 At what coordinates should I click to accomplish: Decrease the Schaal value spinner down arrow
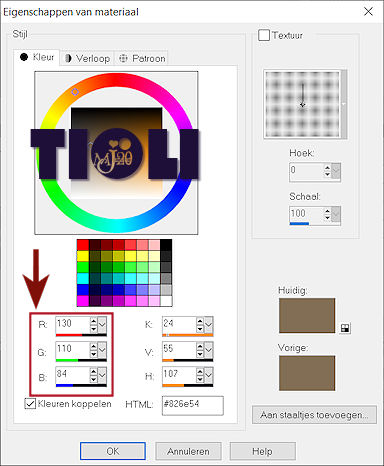[x=327, y=217]
